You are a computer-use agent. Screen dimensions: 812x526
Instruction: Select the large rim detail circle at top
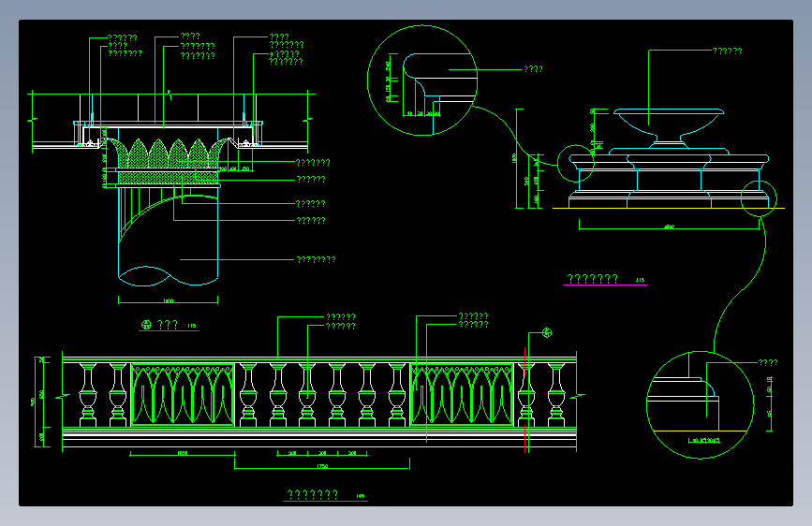[422, 80]
